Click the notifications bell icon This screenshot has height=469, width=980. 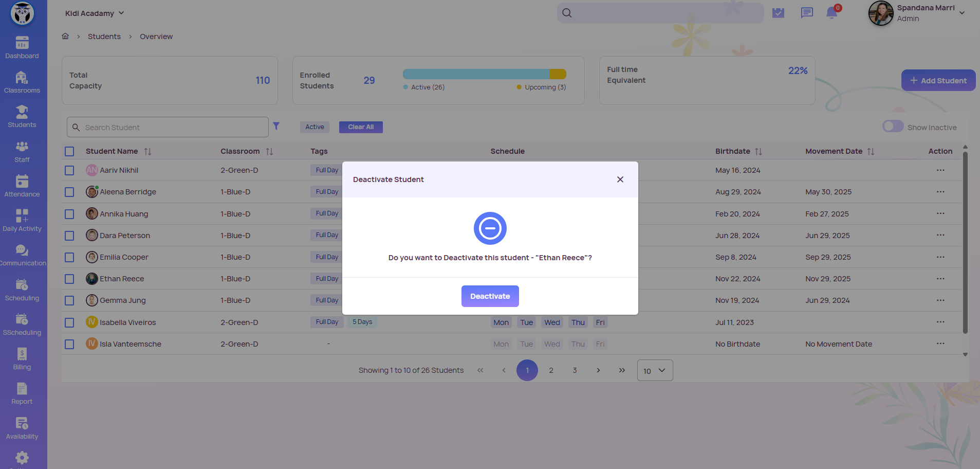coord(831,13)
